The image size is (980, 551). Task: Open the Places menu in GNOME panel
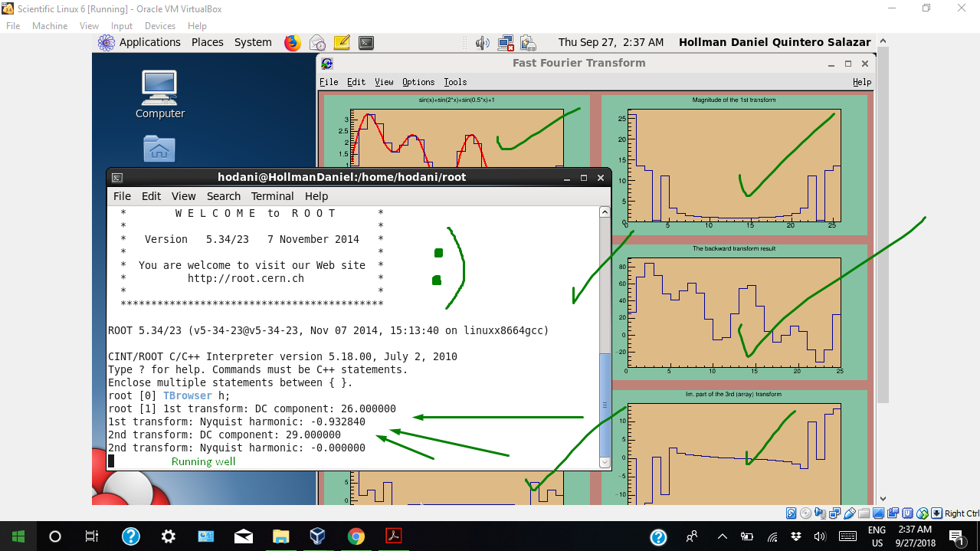(207, 43)
